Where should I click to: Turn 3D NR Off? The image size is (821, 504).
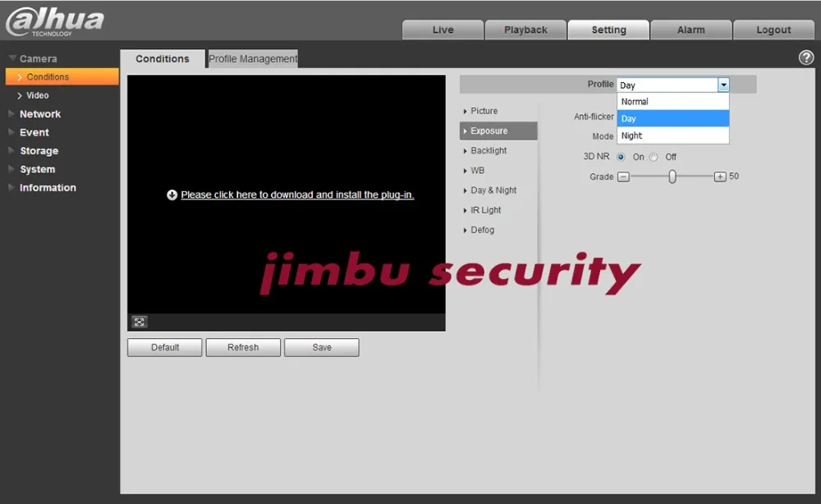coord(654,157)
